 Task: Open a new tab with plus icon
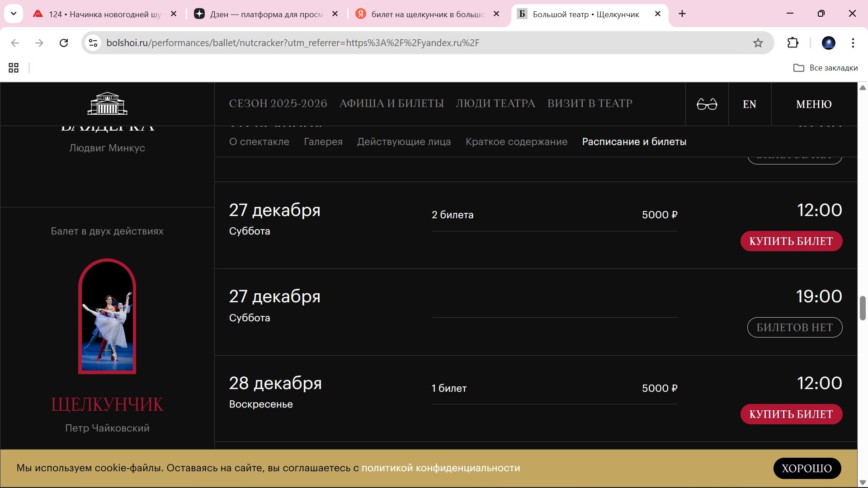(x=682, y=14)
